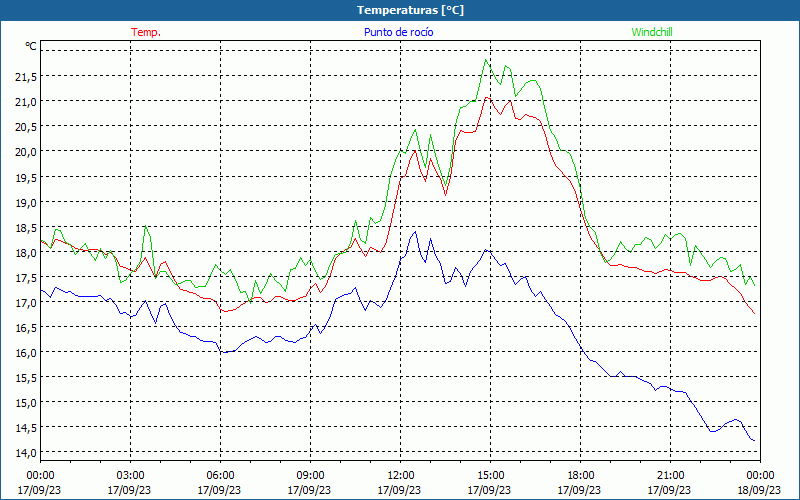This screenshot has height=500, width=800.
Task: Click the 00:00 time label above 17/09/23
Action: click(40, 476)
